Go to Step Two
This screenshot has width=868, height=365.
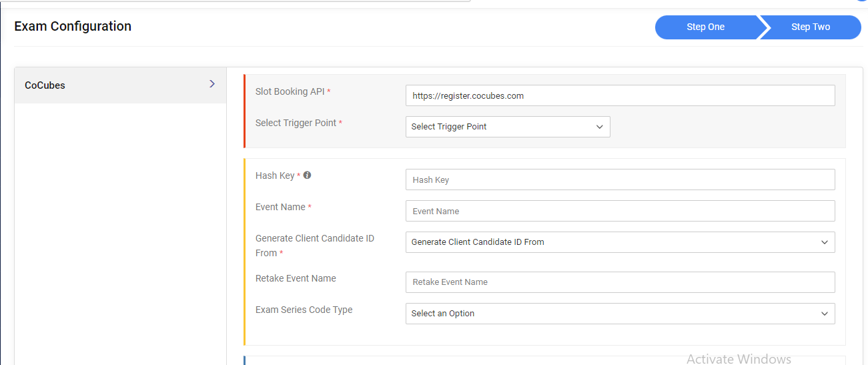(811, 27)
